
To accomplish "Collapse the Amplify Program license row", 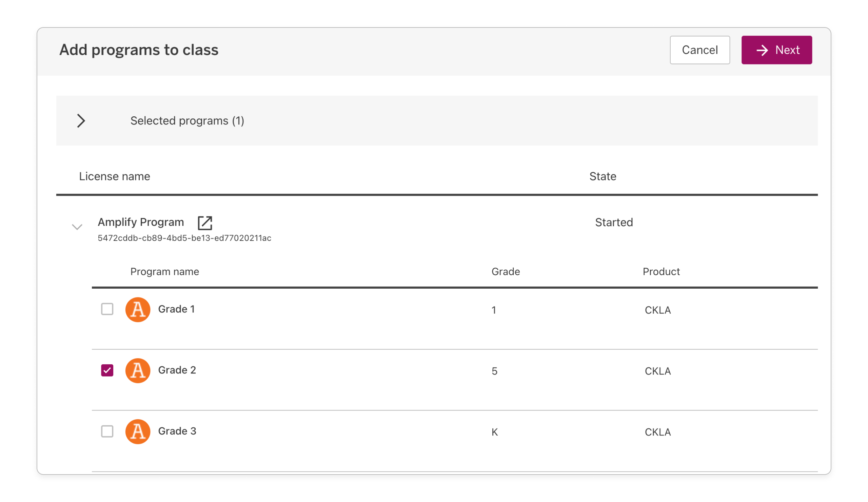I will click(x=77, y=227).
